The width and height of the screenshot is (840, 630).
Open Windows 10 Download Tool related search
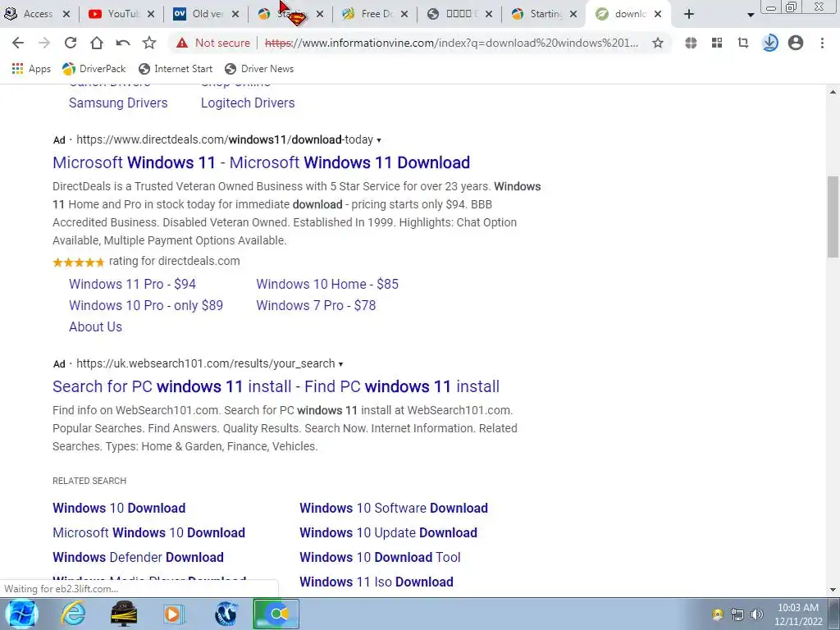point(380,557)
